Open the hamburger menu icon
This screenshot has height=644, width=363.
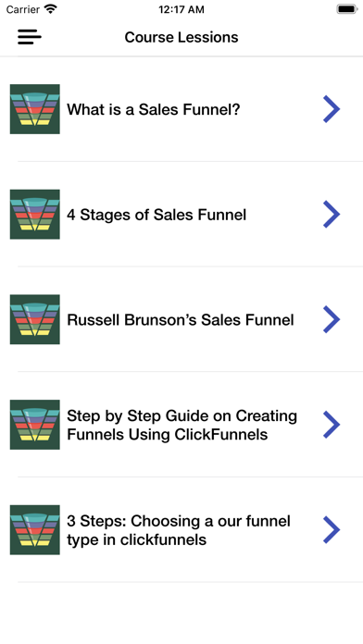[x=30, y=37]
